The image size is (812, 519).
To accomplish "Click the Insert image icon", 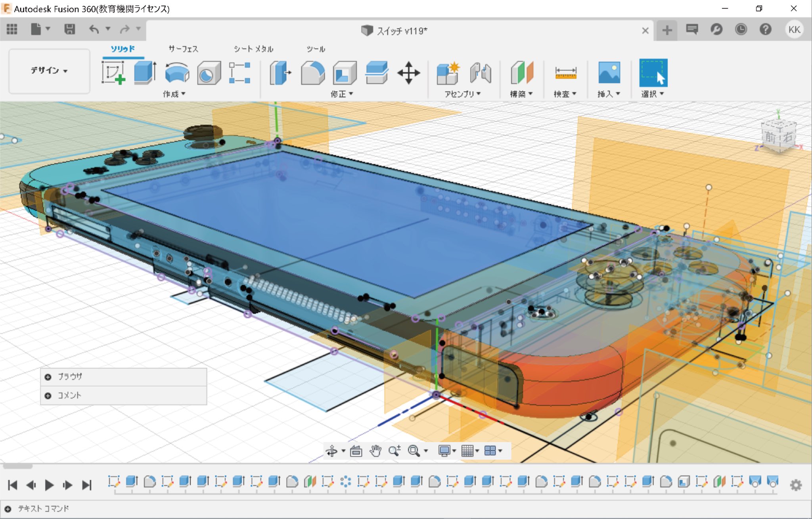I will point(609,73).
